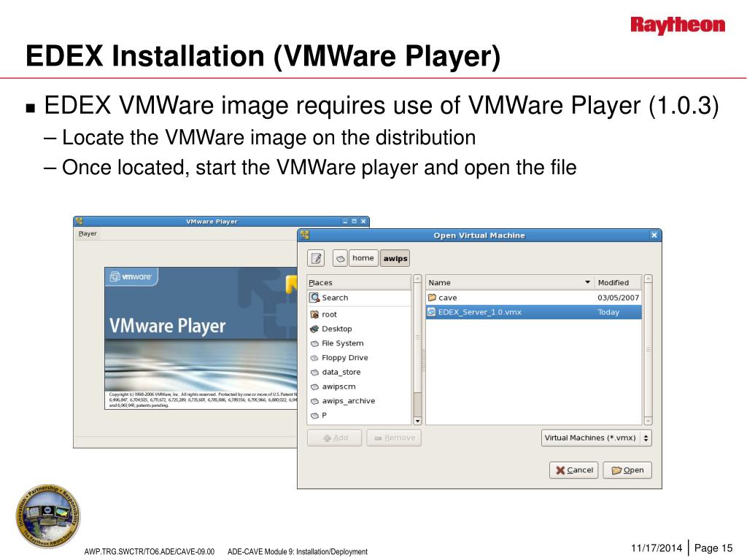Click the cave folder icon
This screenshot has width=747, height=560.
click(x=432, y=297)
